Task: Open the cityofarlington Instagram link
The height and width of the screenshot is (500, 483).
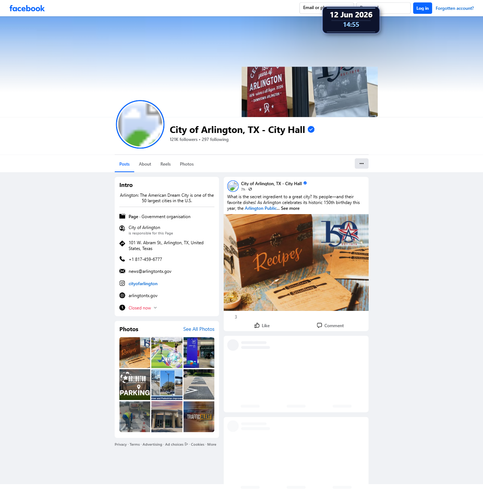Action: coord(143,284)
